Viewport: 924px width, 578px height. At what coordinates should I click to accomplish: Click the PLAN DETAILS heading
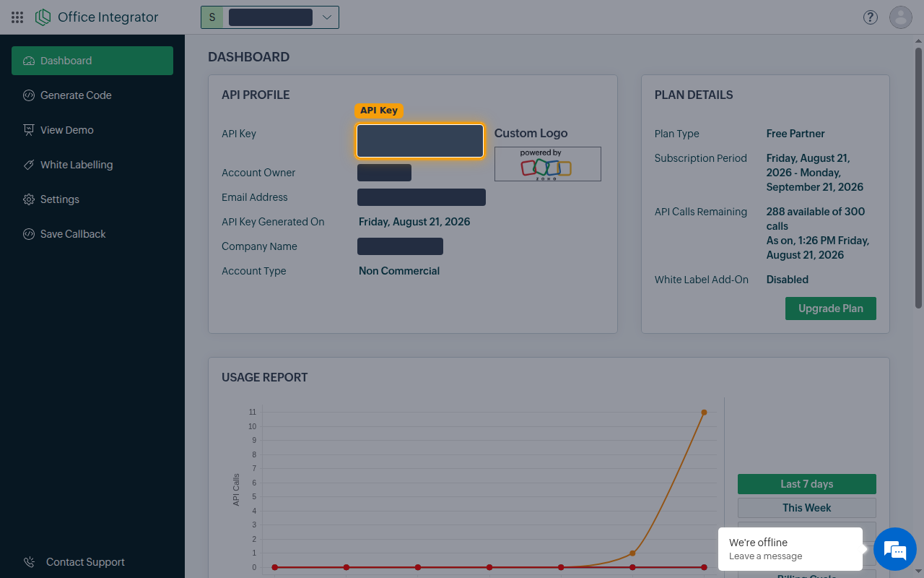point(694,95)
